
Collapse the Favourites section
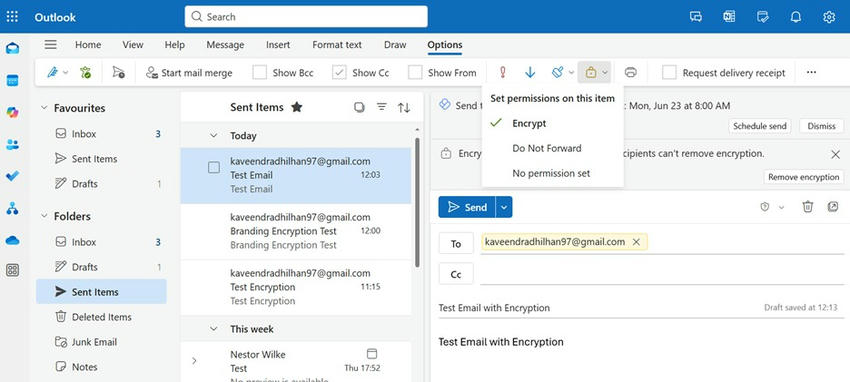click(44, 108)
